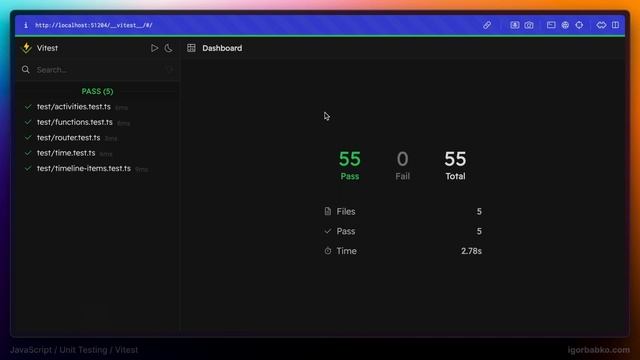
Task: Open test/time.test.ts file
Action: pos(66,153)
